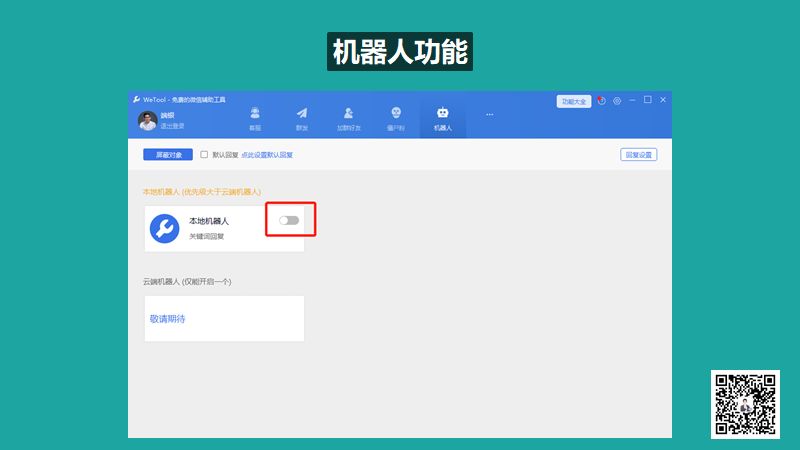Click the WeTool wrench logo in title bar
800x450 pixels.
coord(136,99)
